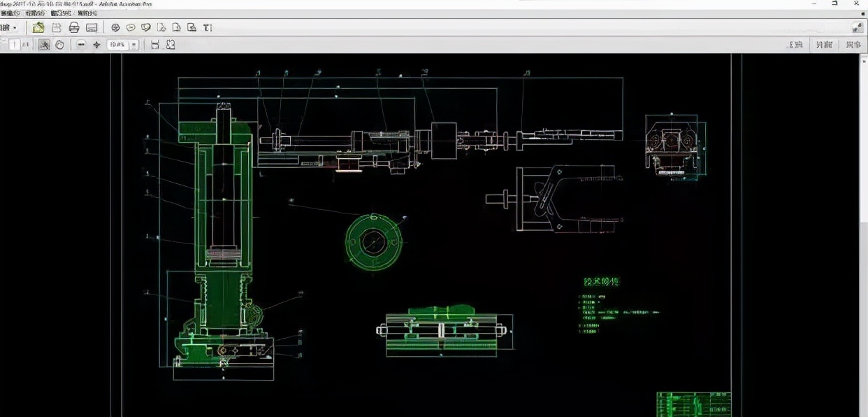Open the last menu bar item
Screen dimensions: 868x417
coord(87,13)
